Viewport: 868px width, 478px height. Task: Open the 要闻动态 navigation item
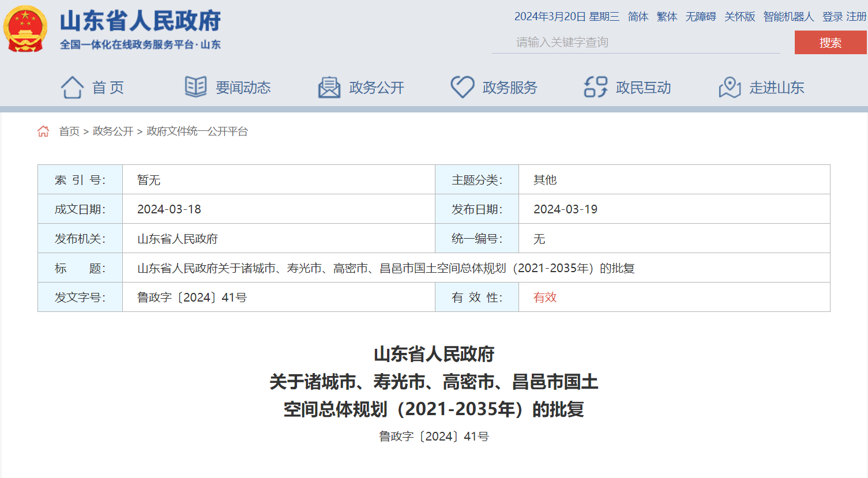click(x=243, y=88)
